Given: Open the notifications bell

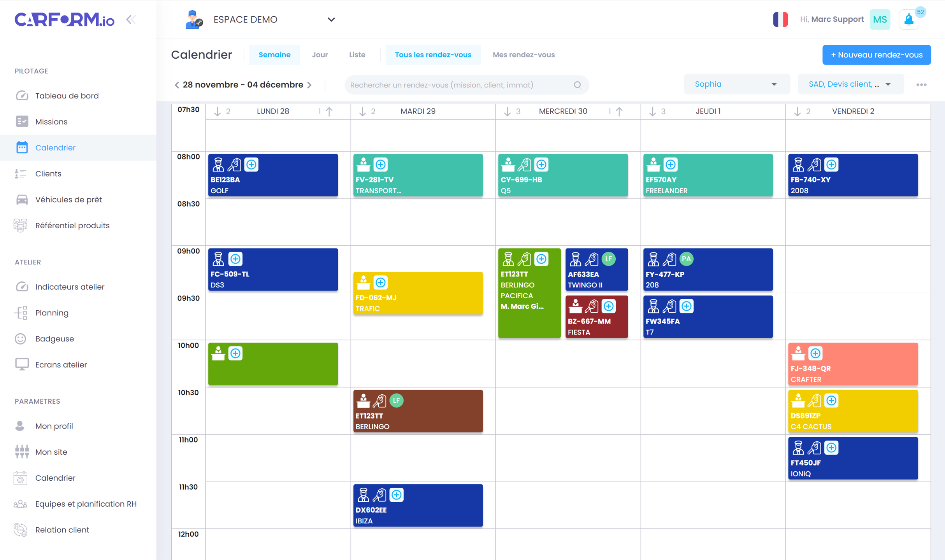Looking at the screenshot, I should coord(910,19).
